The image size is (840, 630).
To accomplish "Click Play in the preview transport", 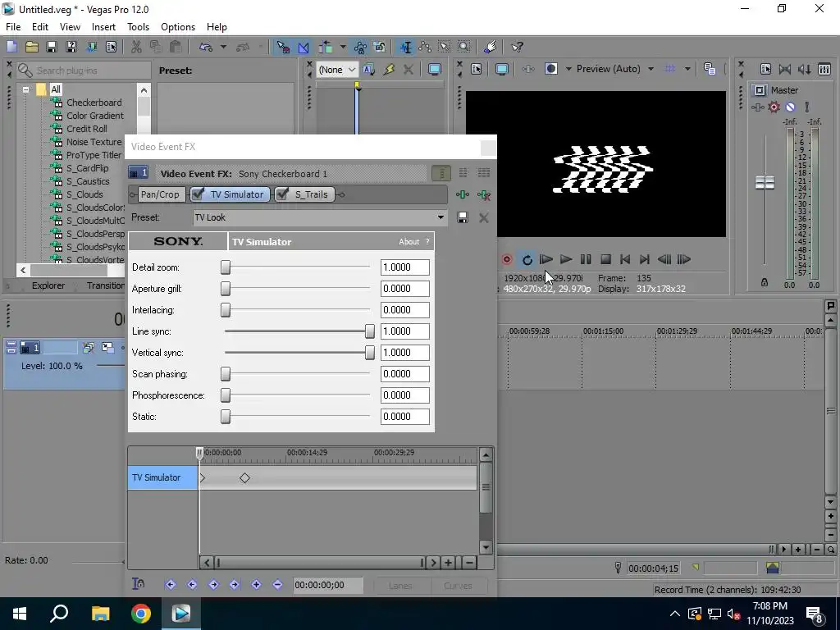I will (566, 260).
